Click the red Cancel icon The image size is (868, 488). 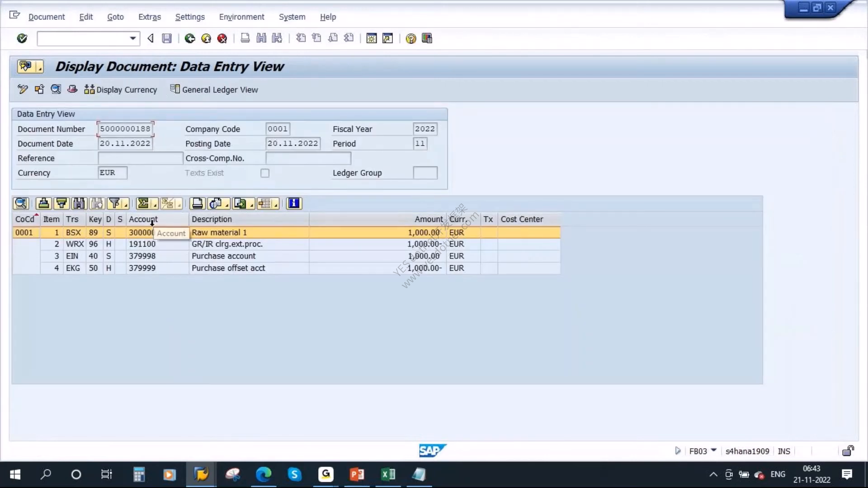point(222,38)
